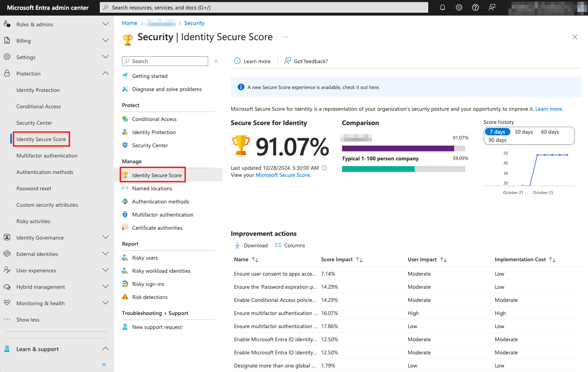Open the Microsoft Secure Score link
The image size is (588, 372).
pyautogui.click(x=283, y=175)
